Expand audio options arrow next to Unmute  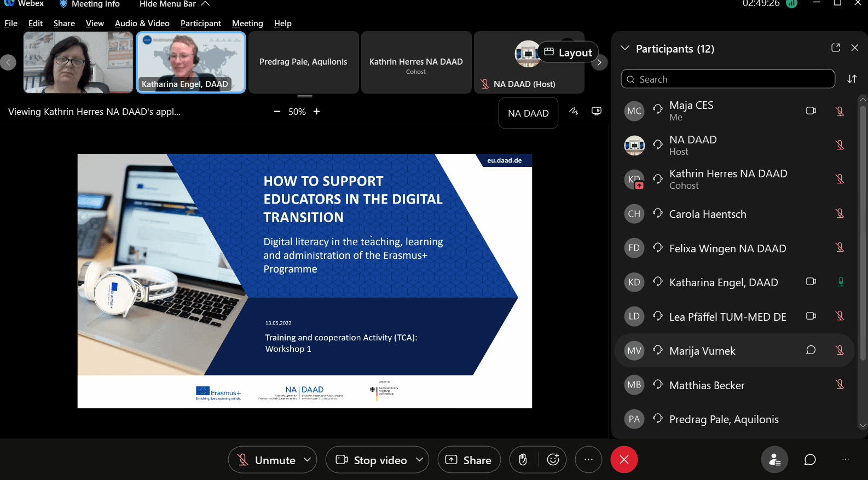pos(308,460)
